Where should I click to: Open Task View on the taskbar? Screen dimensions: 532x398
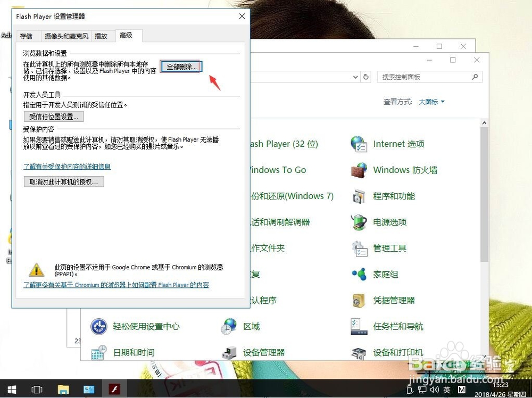pyautogui.click(x=37, y=389)
